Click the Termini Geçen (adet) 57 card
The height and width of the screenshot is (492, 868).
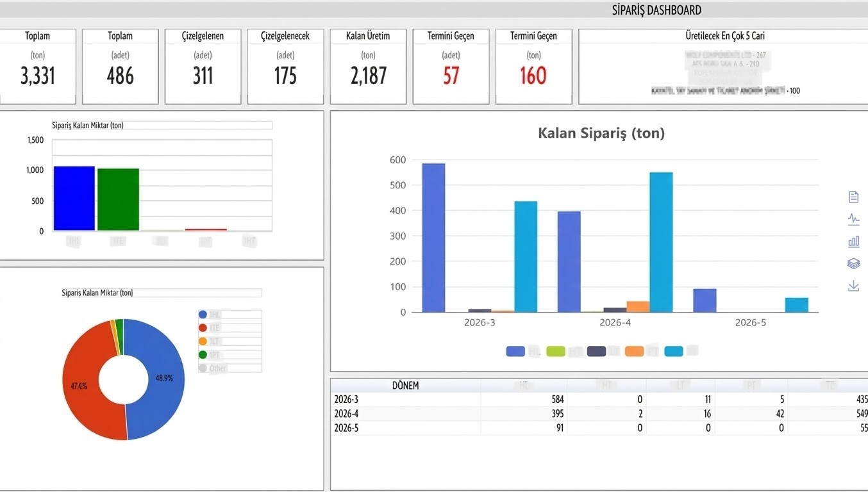coord(451,67)
